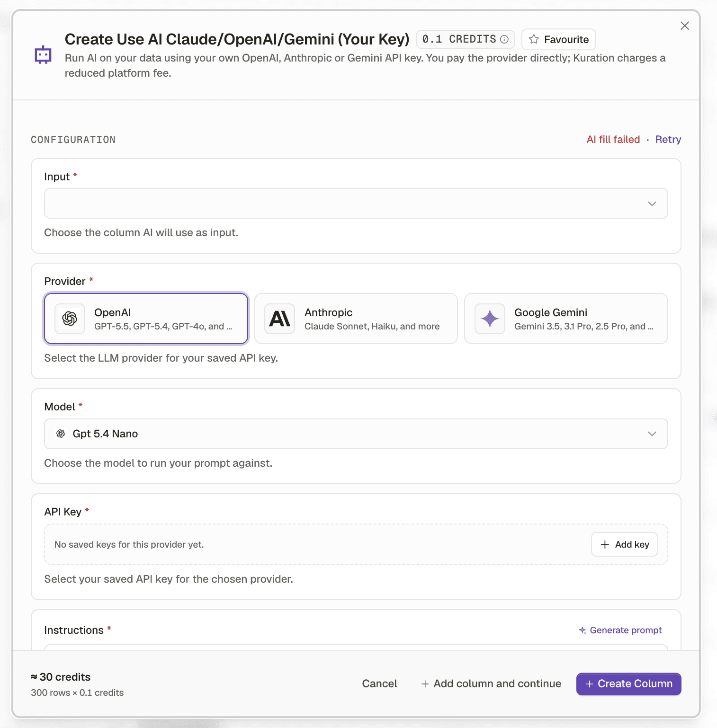The image size is (717, 728).
Task: Click the sparkle icon beside Generate prompt
Action: pyautogui.click(x=583, y=630)
